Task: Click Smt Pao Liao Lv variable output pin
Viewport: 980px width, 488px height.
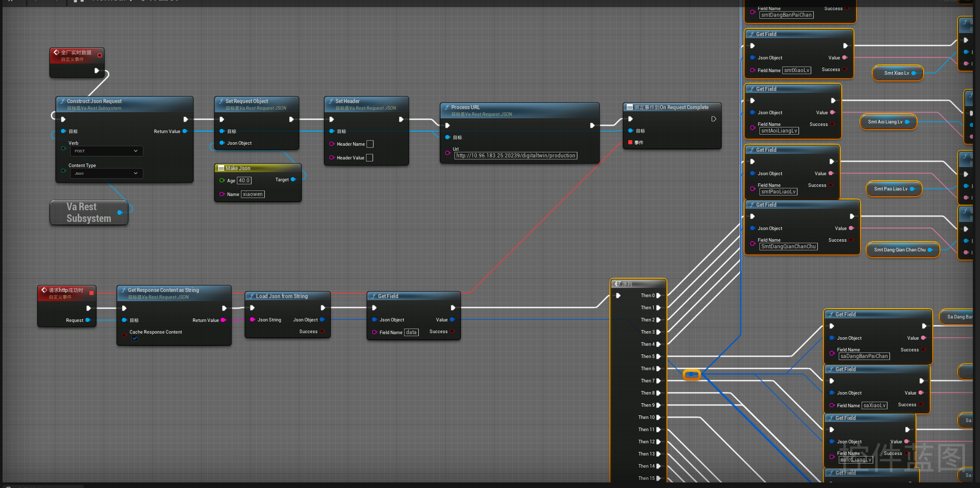Action: pos(912,189)
